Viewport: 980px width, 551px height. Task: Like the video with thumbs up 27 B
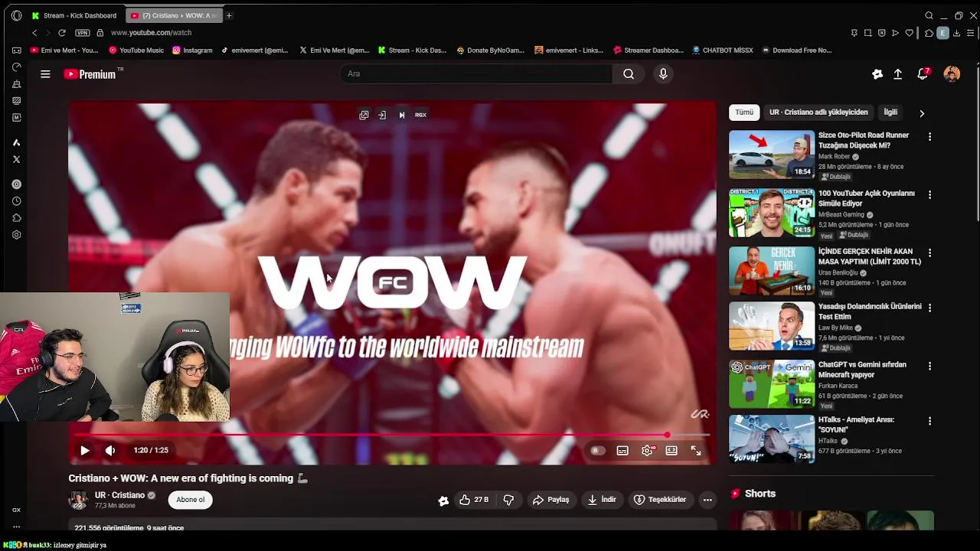point(474,500)
